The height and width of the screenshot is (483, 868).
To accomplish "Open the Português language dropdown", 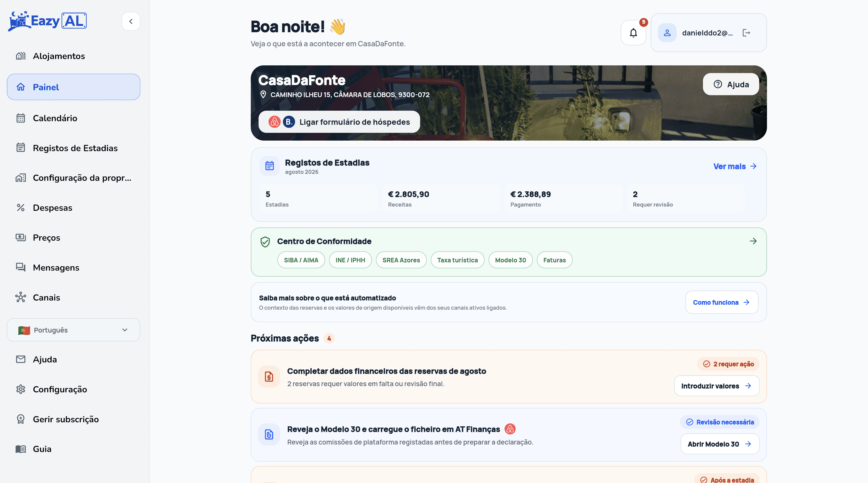I will click(74, 330).
